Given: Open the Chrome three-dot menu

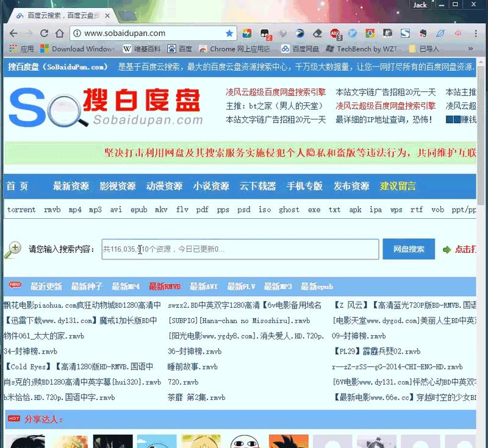Looking at the screenshot, I should click(475, 34).
